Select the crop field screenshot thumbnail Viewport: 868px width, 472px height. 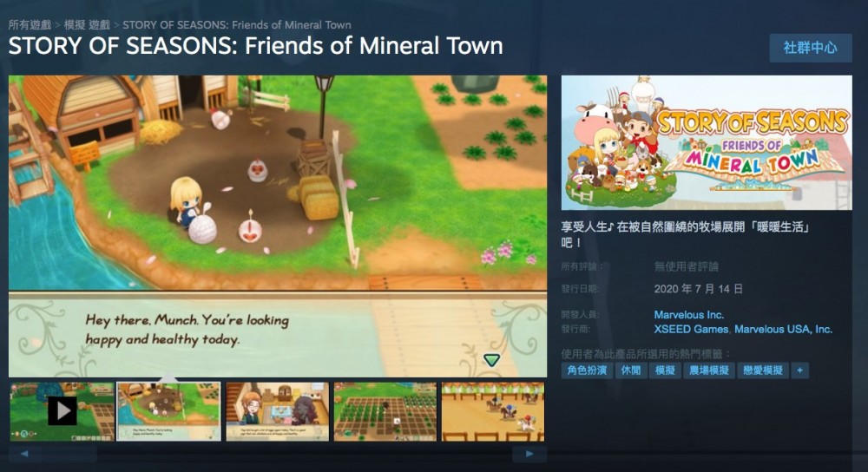click(385, 411)
